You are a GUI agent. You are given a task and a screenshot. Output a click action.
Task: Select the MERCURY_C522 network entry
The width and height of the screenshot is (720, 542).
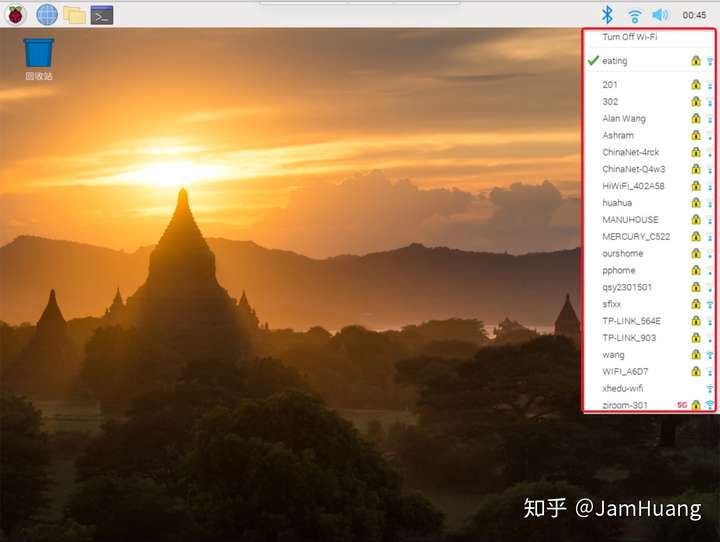click(649, 237)
